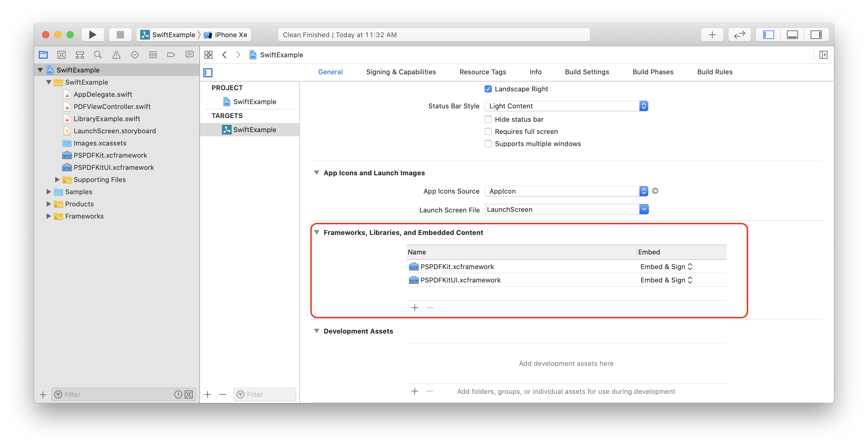Open Signing & Capabilities tab
The width and height of the screenshot is (868, 448).
pos(401,72)
